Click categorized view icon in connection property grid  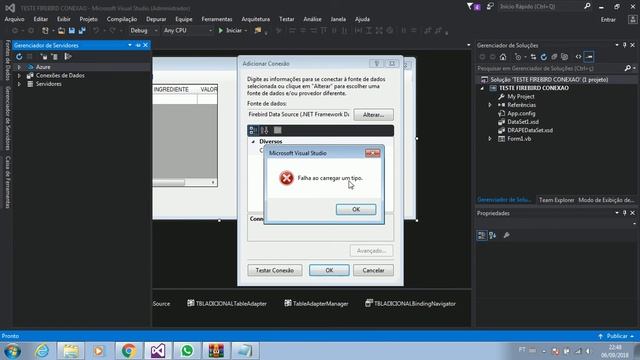pyautogui.click(x=253, y=130)
